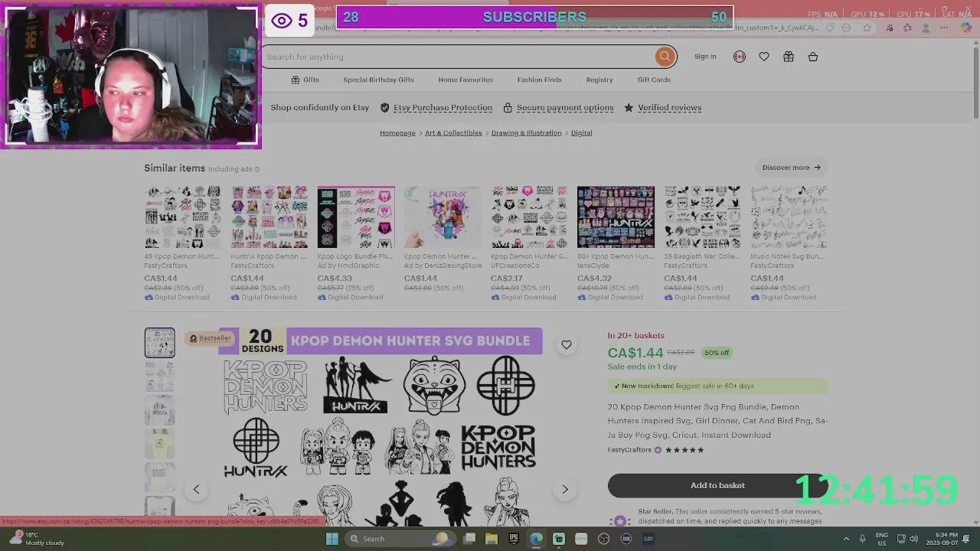Viewport: 980px width, 551px height.
Task: Select second listing image thumbnail
Action: pos(160,377)
